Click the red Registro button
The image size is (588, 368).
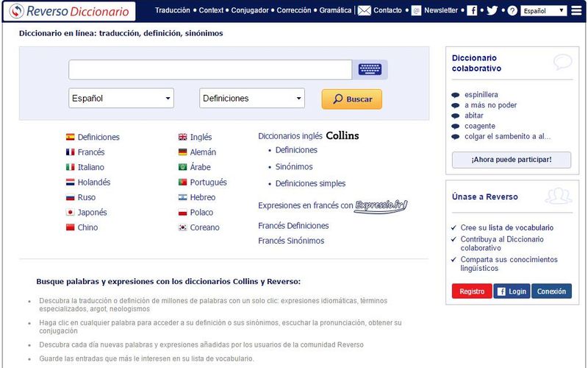pyautogui.click(x=471, y=291)
